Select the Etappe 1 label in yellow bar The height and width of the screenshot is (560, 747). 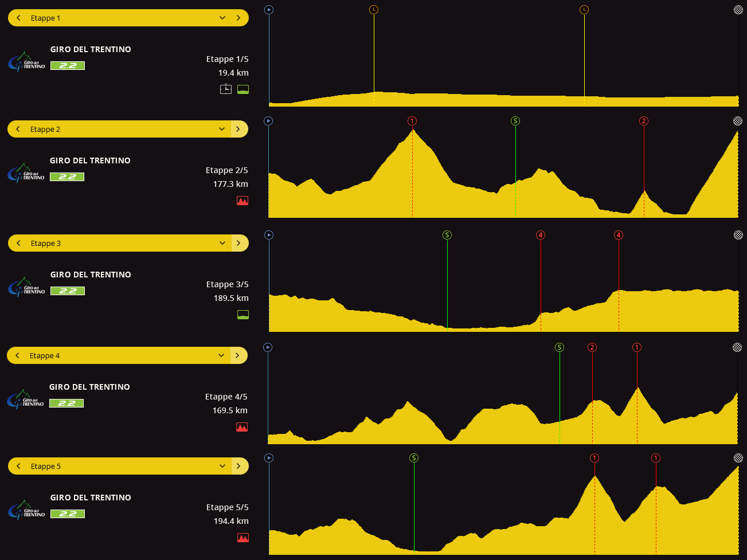point(45,18)
